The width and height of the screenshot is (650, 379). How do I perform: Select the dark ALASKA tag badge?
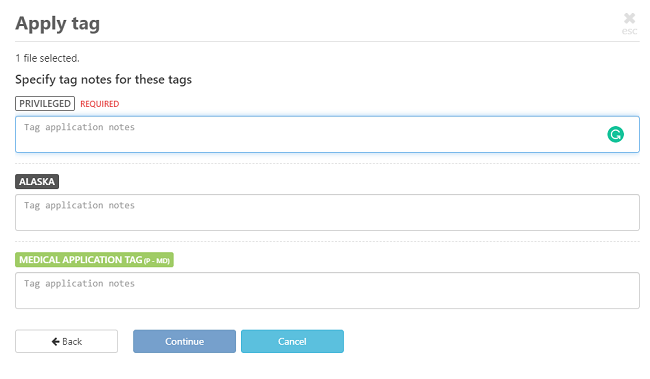coord(37,182)
